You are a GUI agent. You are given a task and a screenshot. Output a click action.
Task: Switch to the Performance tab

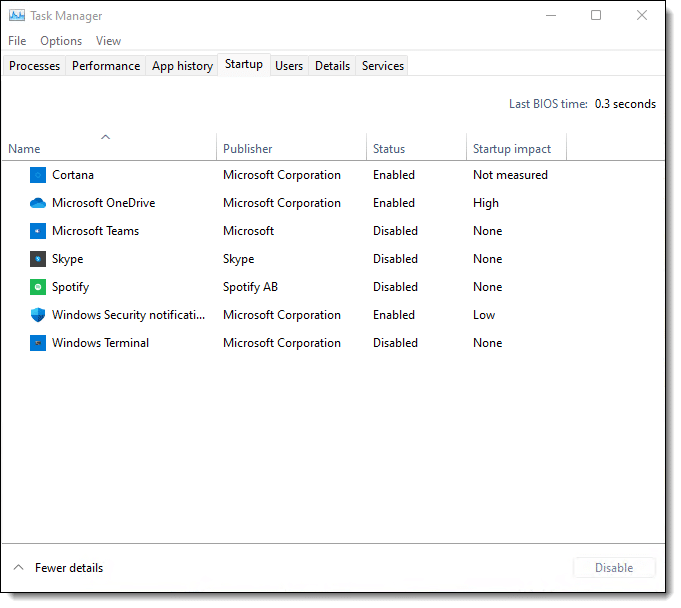pyautogui.click(x=106, y=66)
